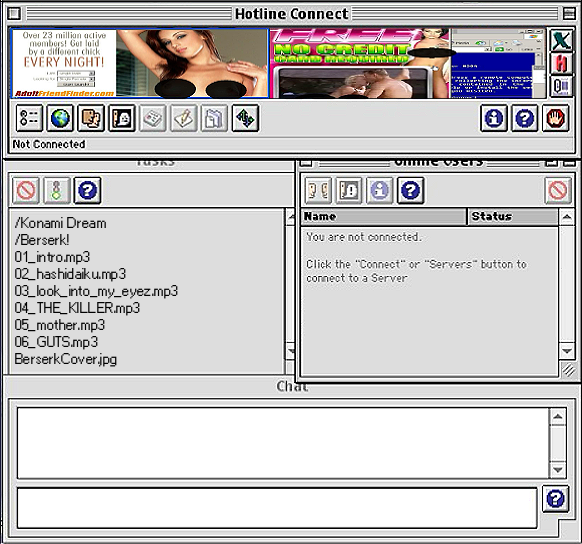The image size is (582, 544).
Task: Select 02_hashidaiku.mp3 in the task list
Action: (70, 274)
